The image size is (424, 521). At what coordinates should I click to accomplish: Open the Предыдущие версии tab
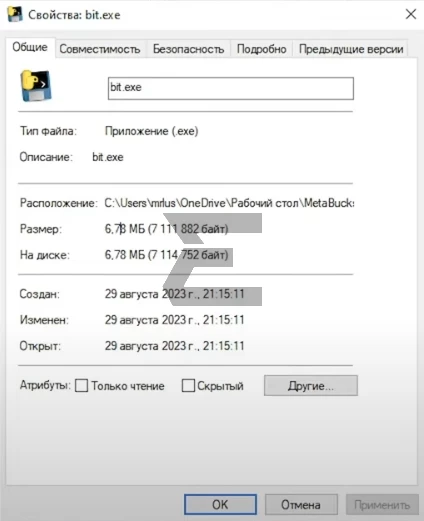351,49
